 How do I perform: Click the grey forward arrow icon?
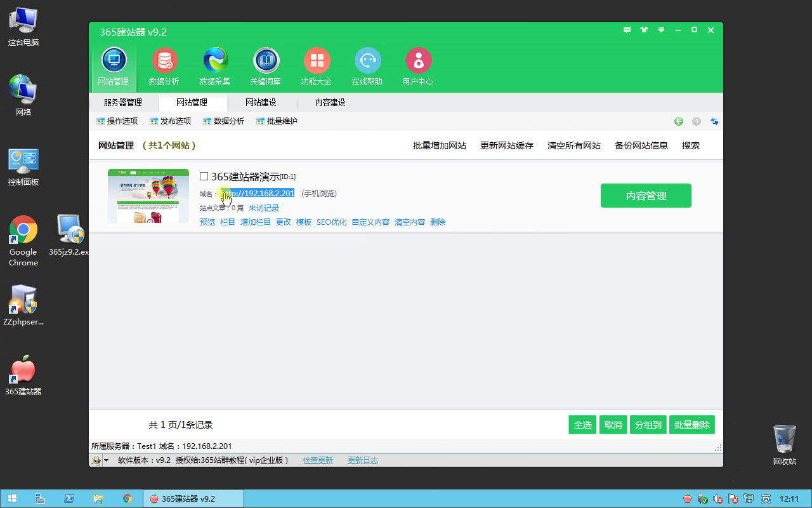click(x=697, y=121)
